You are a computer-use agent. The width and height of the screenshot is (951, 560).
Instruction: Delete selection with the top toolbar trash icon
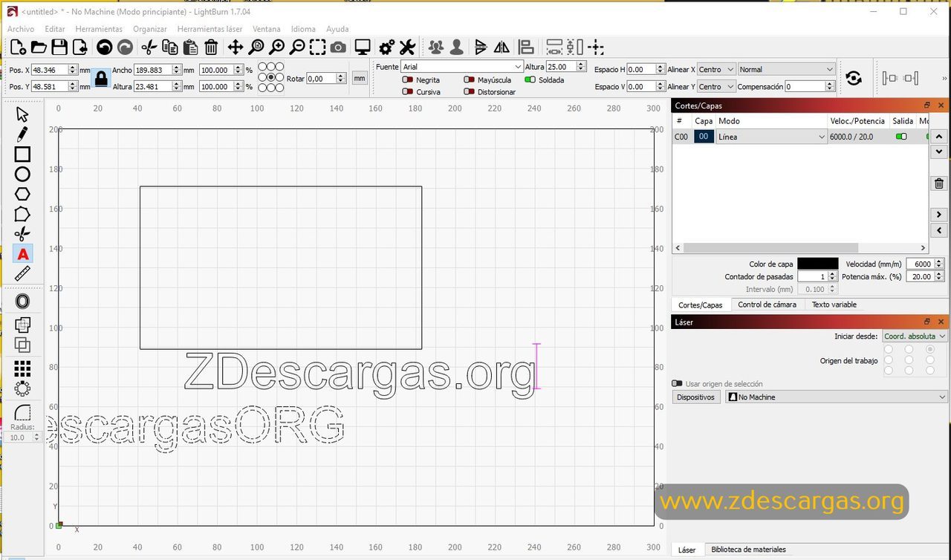click(211, 48)
